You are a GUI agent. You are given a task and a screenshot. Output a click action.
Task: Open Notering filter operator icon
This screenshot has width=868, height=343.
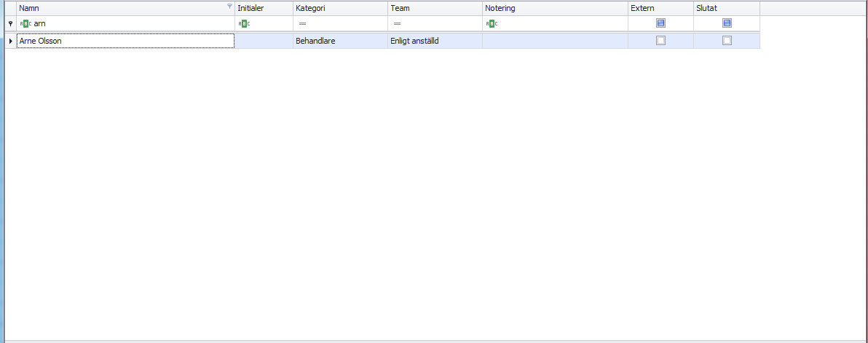[492, 24]
